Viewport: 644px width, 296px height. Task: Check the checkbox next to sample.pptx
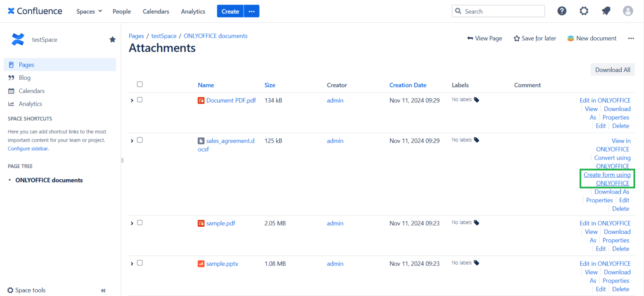(140, 262)
